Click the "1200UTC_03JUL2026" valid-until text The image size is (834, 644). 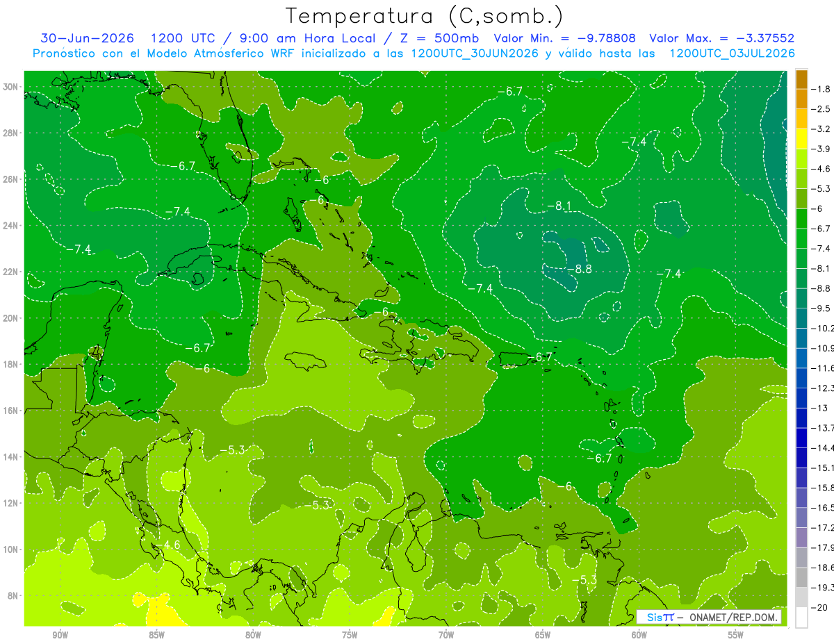click(x=732, y=53)
